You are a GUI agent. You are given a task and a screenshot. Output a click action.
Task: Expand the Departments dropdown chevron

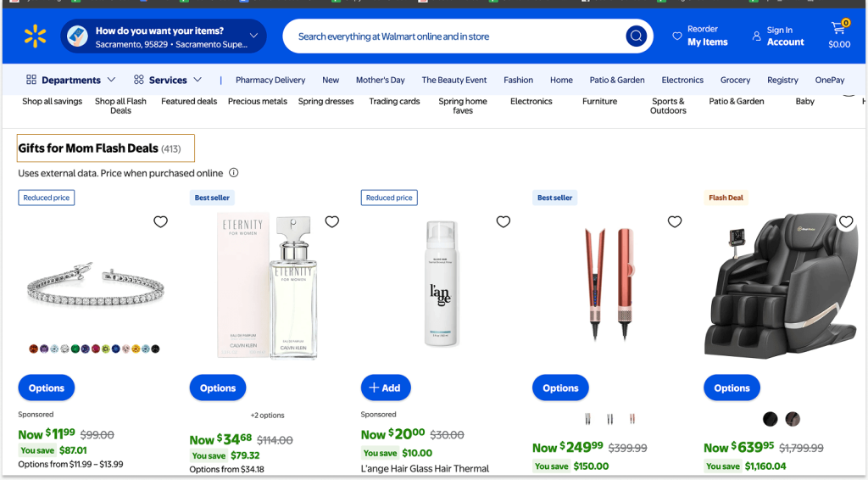tap(111, 80)
